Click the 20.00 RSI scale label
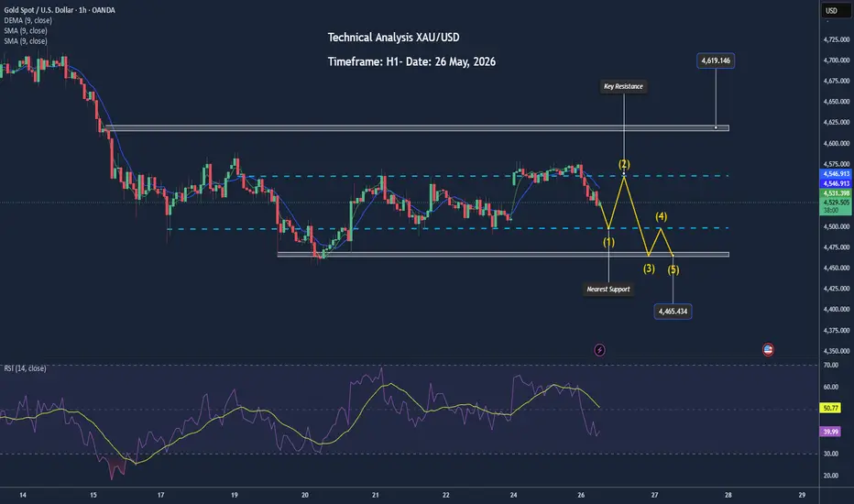 830,475
